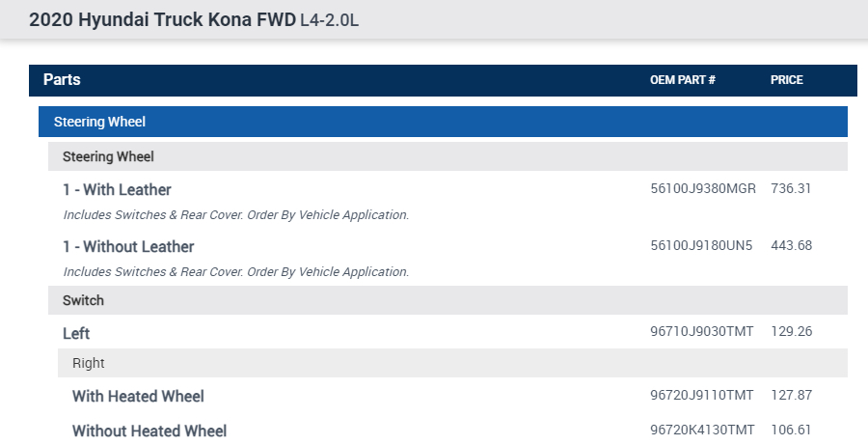Screen dimensions: 868x445
Task: Collapse the Switch subgroup row
Action: point(83,300)
